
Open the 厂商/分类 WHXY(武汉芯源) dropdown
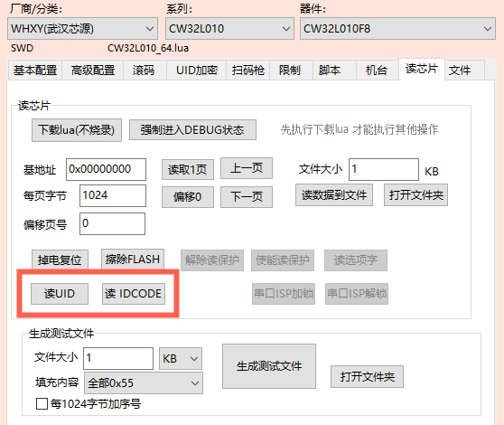pos(82,29)
